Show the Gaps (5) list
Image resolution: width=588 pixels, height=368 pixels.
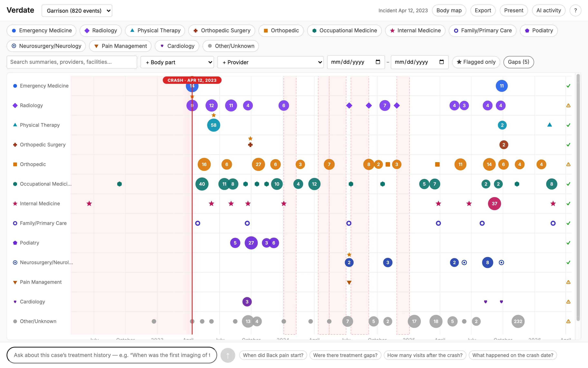tap(519, 62)
